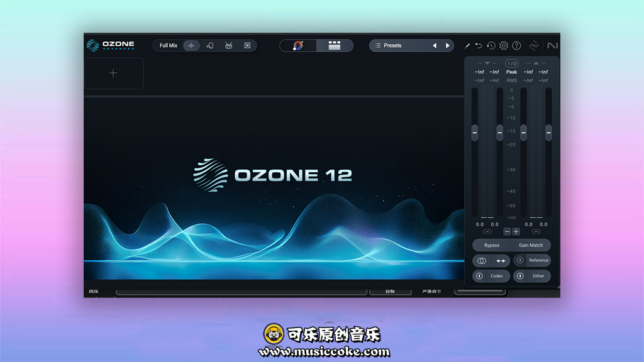Go to the previous preset arrow
The image size is (644, 362).
(x=434, y=45)
